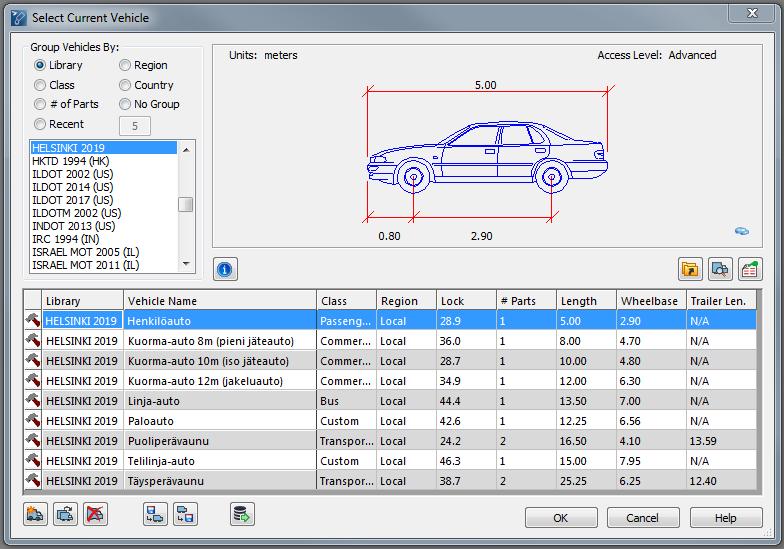The width and height of the screenshot is (784, 549).
Task: Select HKTD 1994 (HK) library
Action: click(x=104, y=161)
